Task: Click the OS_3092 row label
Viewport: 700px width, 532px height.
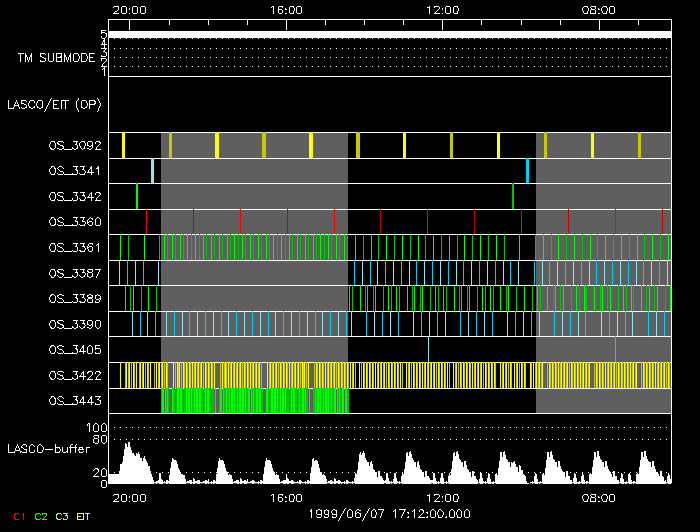Action: pos(75,145)
